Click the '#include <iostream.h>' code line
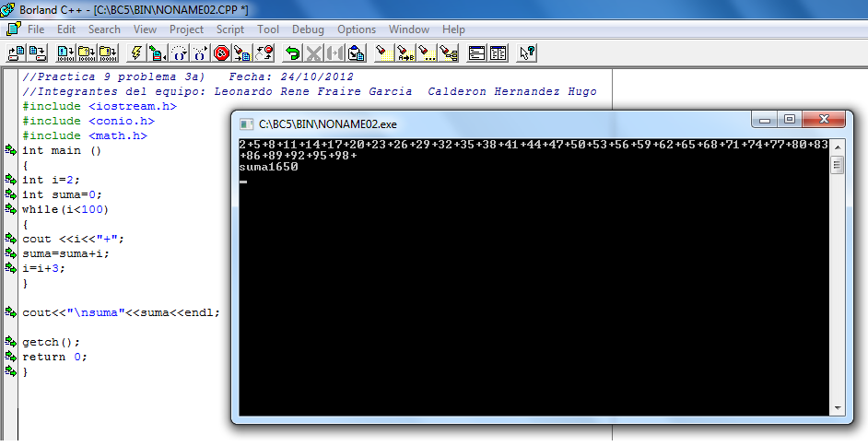Screen dimensions: 868x446 (100, 106)
